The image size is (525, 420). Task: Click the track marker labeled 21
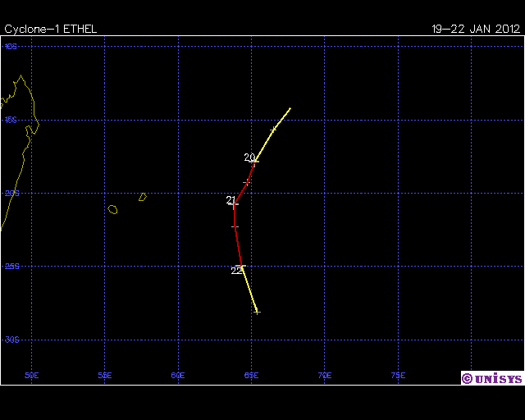click(x=234, y=204)
